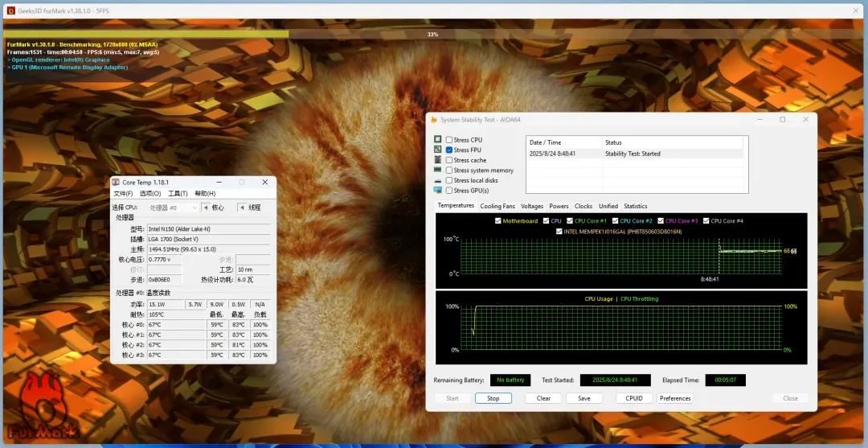Click the Preferences button

tap(675, 398)
